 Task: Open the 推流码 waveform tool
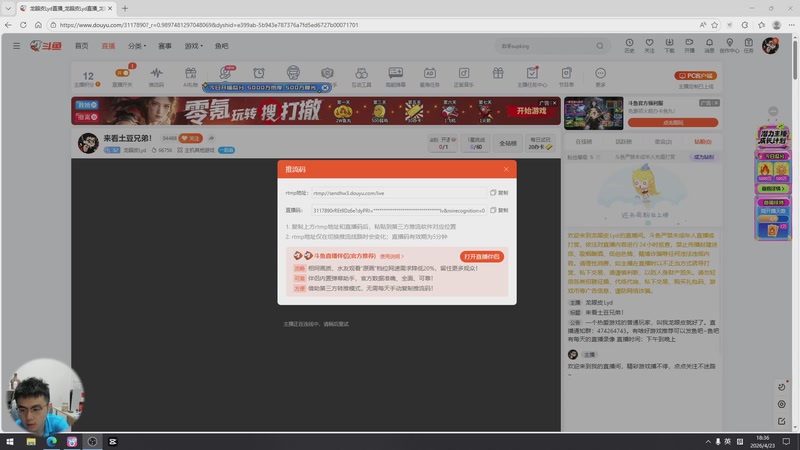pyautogui.click(x=157, y=77)
